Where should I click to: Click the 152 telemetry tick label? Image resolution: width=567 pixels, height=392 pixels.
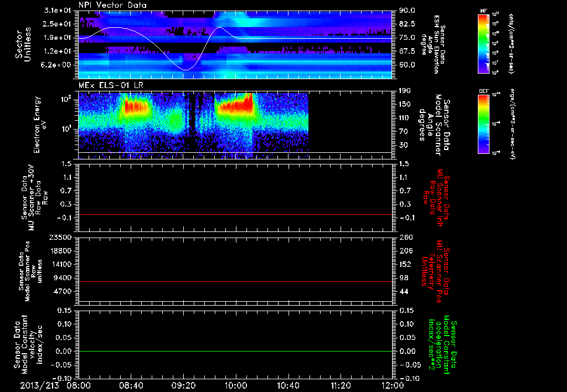click(405, 264)
